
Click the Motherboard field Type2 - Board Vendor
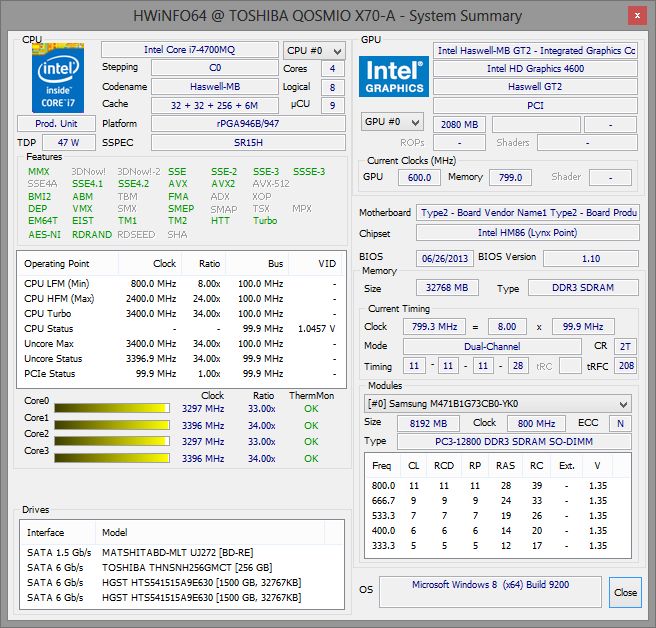[528, 213]
